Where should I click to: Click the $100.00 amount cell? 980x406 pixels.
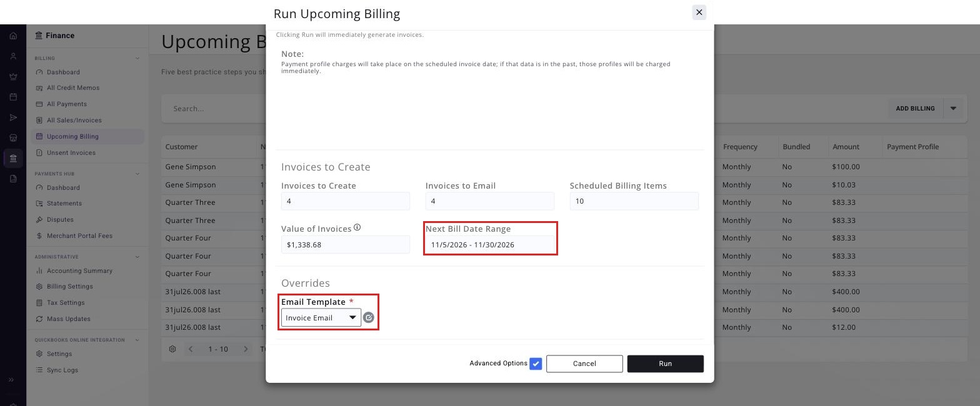pos(846,167)
